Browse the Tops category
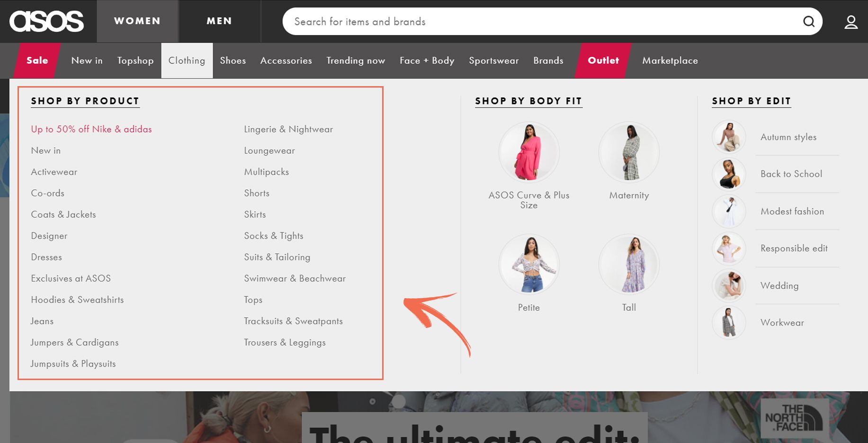 pos(253,300)
